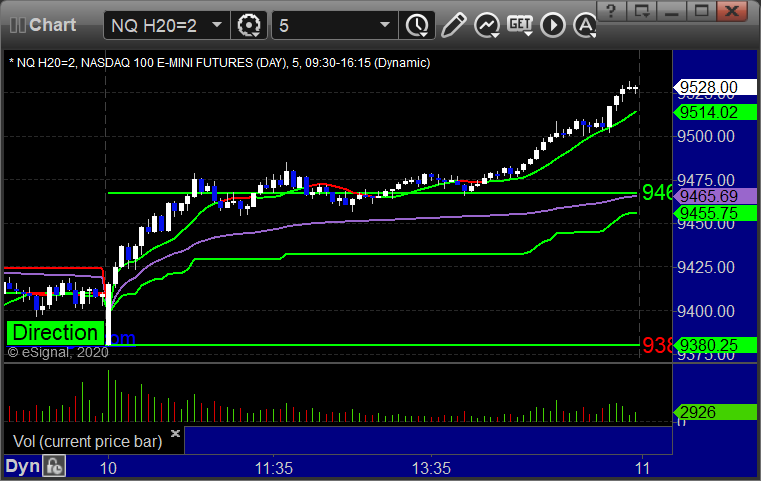761x481 pixels.
Task: Start bar replay with the play icon
Action: pos(553,25)
